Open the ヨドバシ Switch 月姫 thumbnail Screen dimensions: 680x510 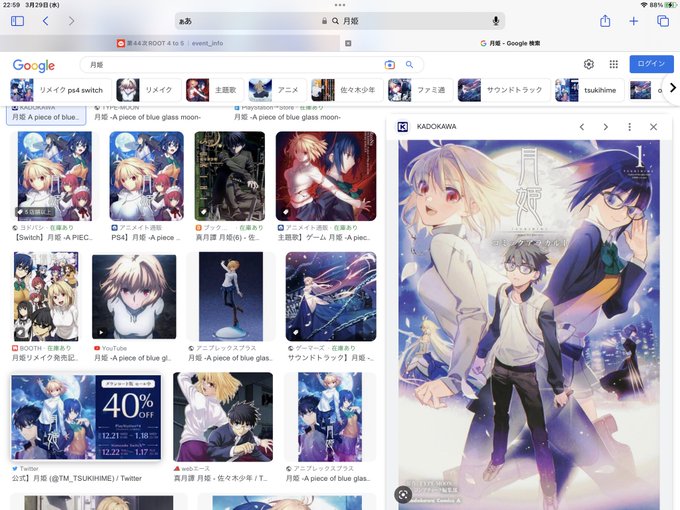[55, 176]
